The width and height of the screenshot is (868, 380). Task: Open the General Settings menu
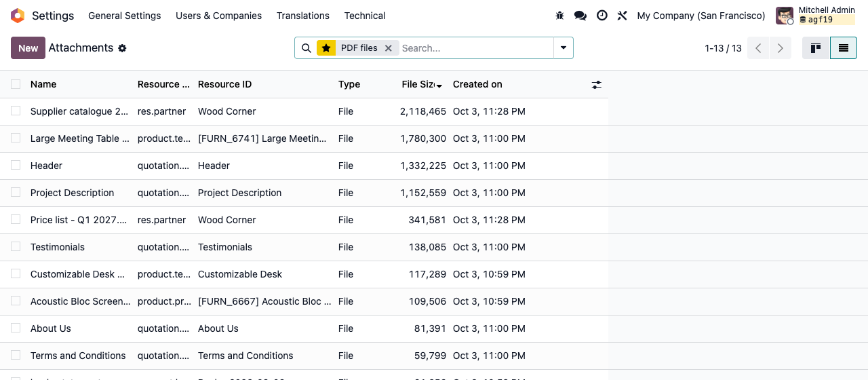125,16
